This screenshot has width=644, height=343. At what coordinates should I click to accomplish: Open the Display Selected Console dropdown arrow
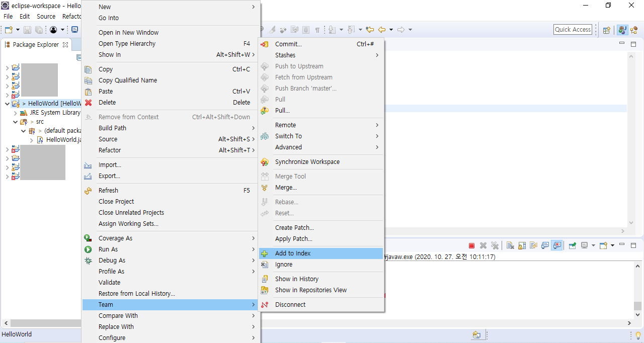click(593, 245)
